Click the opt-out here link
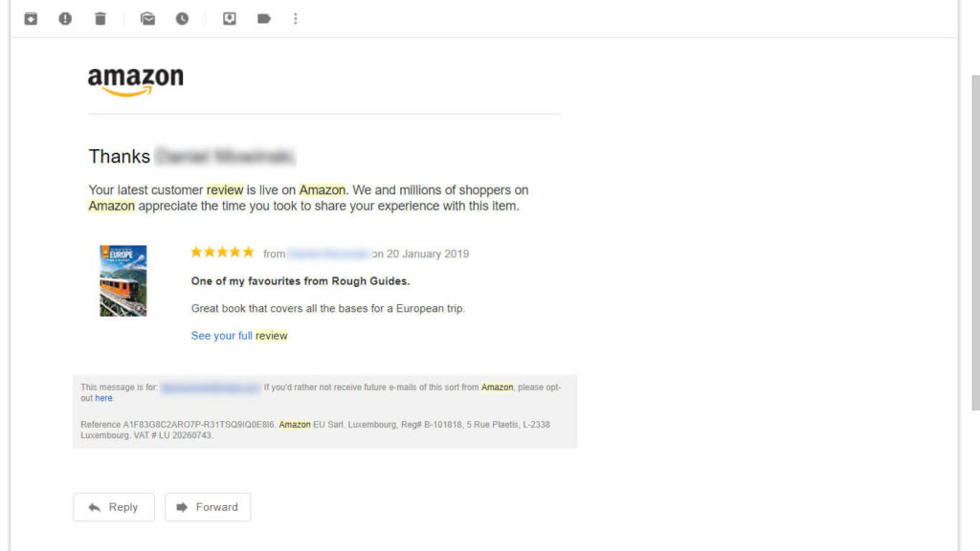 coord(103,398)
